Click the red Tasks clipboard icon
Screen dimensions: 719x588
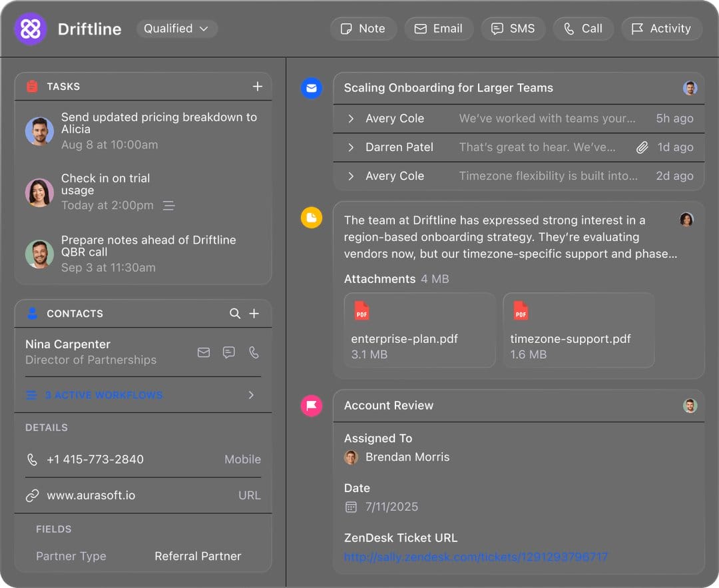32,86
